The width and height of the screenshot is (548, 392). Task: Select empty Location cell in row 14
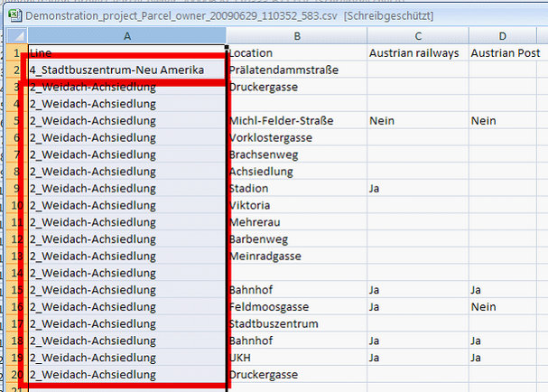click(x=297, y=273)
